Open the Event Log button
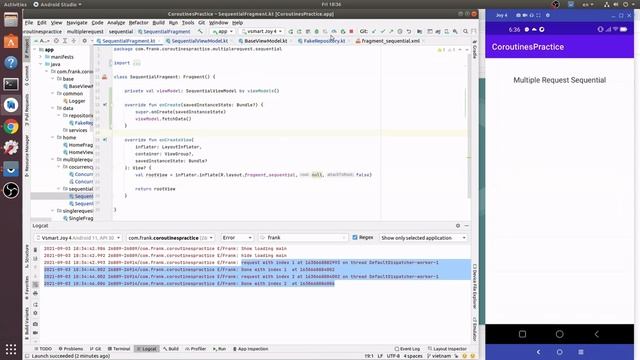 click(x=407, y=349)
